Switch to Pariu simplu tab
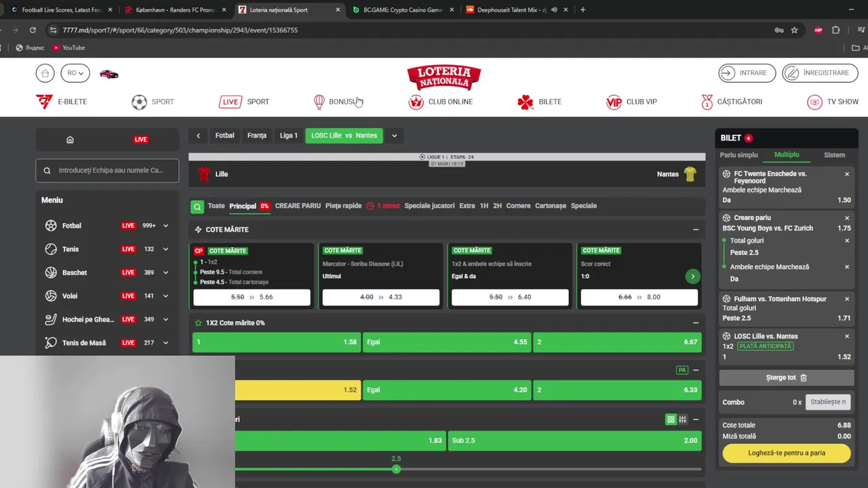Image resolution: width=868 pixels, height=488 pixels. pyautogui.click(x=738, y=155)
